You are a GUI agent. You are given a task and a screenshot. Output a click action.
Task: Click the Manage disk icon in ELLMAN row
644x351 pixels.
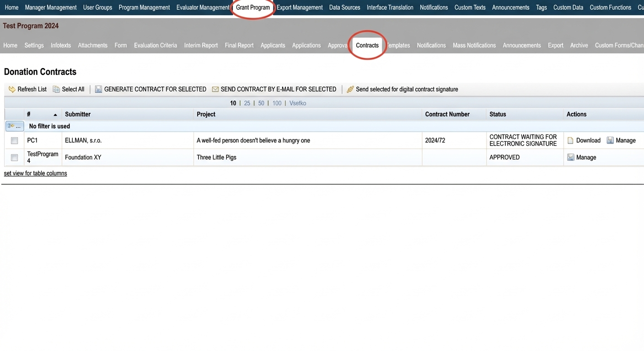[610, 140]
